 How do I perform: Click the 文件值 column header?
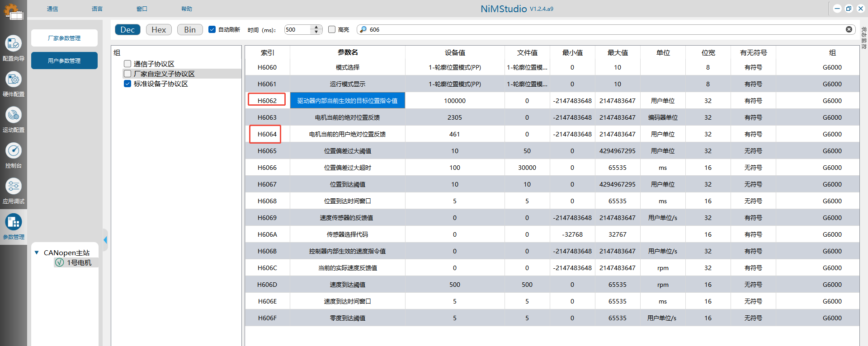[x=527, y=52]
